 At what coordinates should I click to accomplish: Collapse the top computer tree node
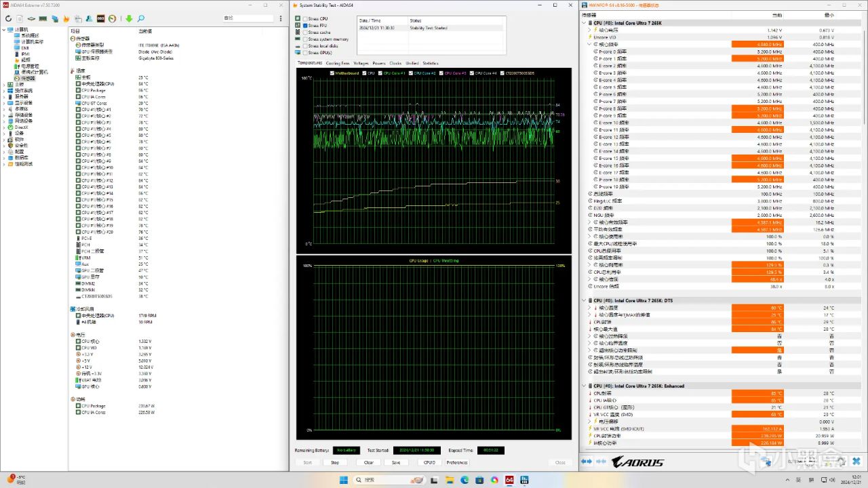point(3,30)
